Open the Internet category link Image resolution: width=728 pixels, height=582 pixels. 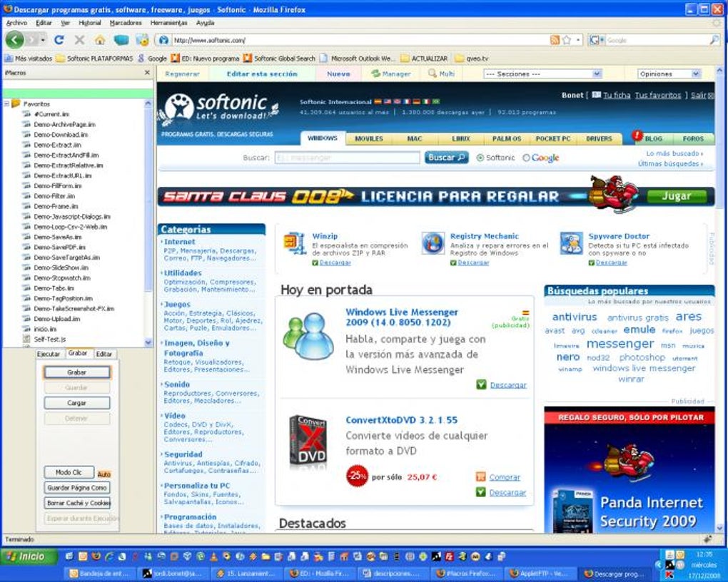pyautogui.click(x=179, y=242)
